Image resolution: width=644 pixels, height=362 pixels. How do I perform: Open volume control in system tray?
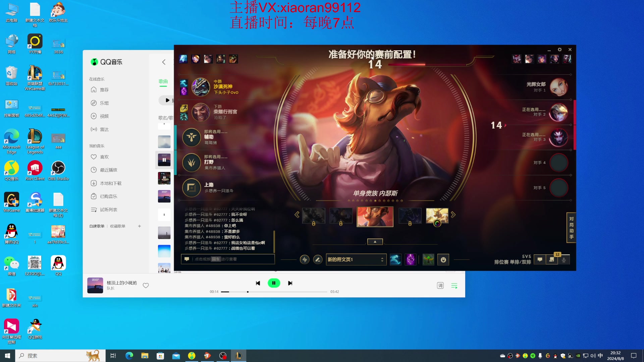[593, 356]
